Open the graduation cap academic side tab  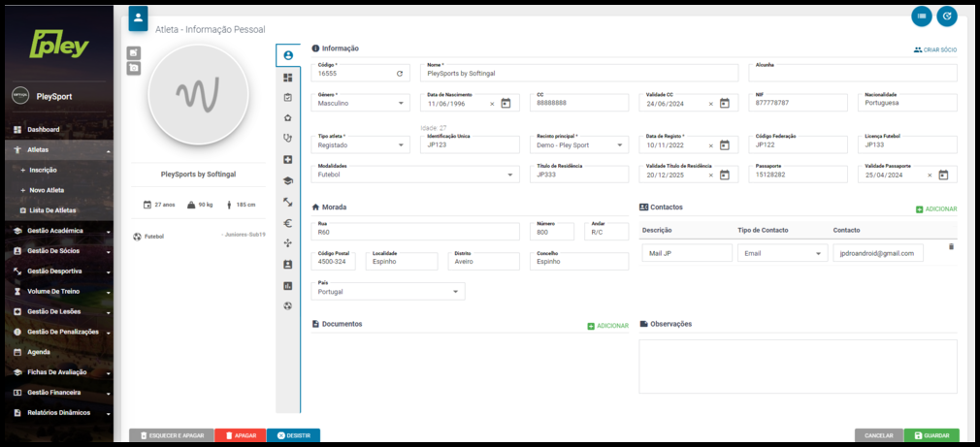tap(288, 180)
